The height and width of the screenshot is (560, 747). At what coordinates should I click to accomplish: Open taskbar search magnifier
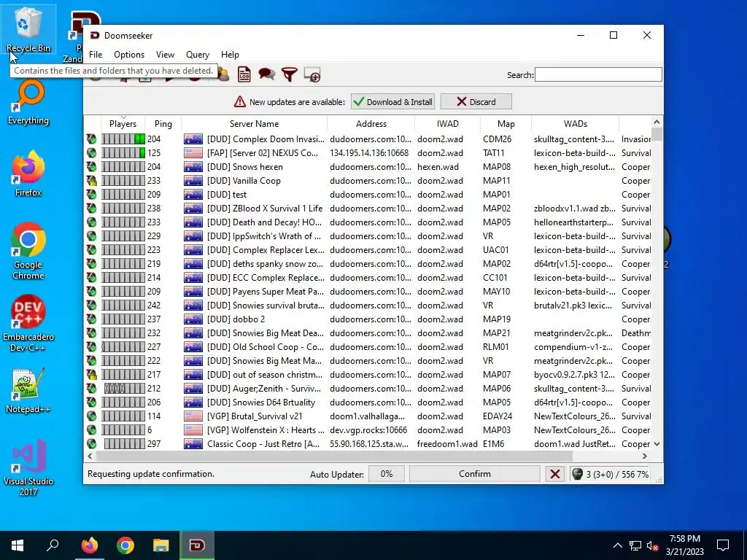point(53,545)
